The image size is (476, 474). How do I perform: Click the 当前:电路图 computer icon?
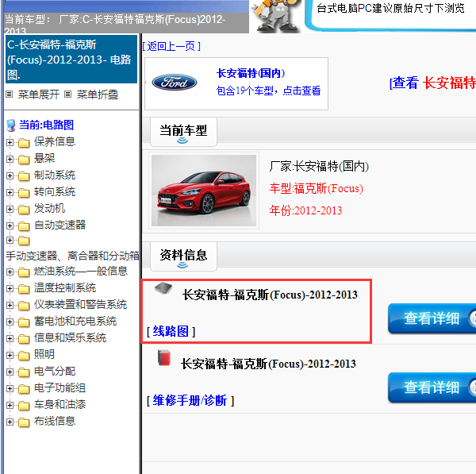[11, 125]
